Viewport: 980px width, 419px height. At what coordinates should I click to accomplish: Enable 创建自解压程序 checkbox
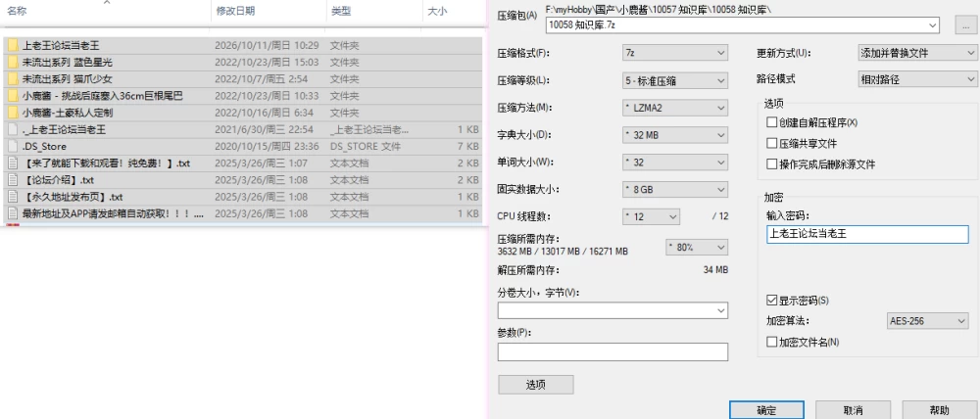pyautogui.click(x=772, y=123)
